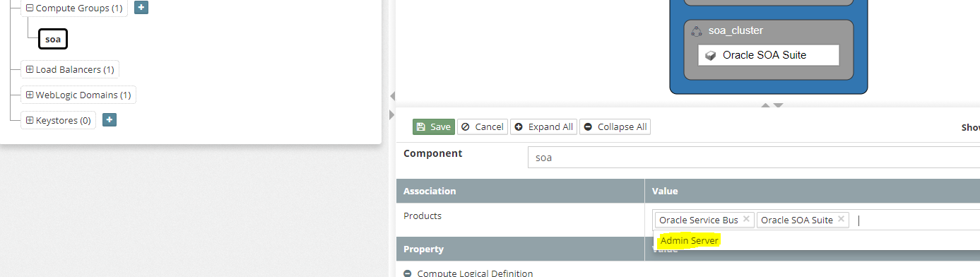Save the component changes
This screenshot has width=980, height=277.
[x=434, y=126]
